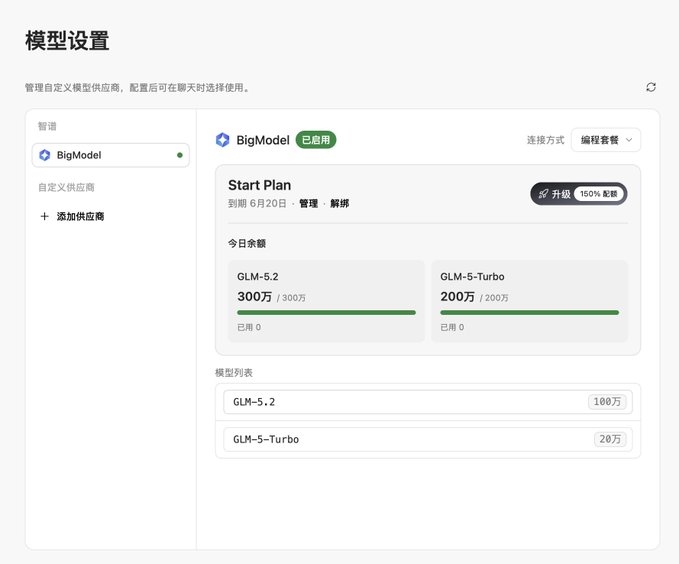Click the 升级 upgrade button
Image resolution: width=679 pixels, height=564 pixels.
click(x=579, y=194)
